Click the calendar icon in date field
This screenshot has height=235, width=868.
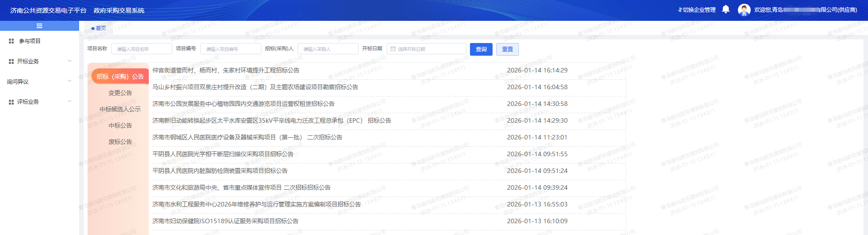pyautogui.click(x=393, y=49)
